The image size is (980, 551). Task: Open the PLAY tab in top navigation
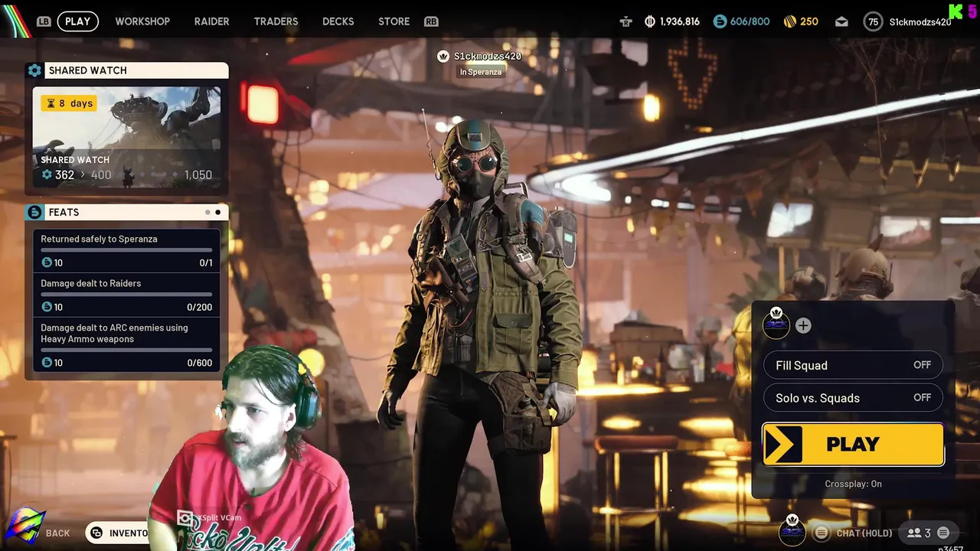tap(77, 21)
